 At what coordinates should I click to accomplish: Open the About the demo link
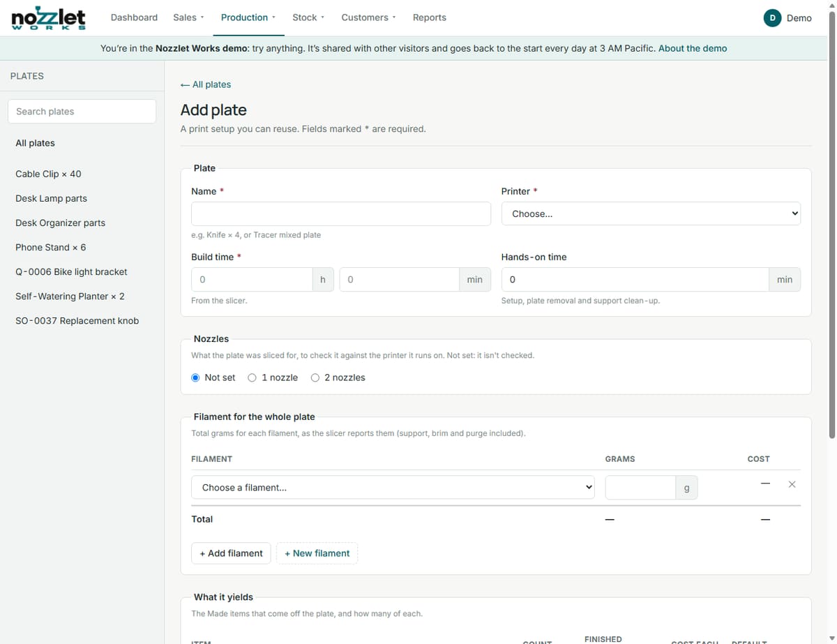coord(693,48)
